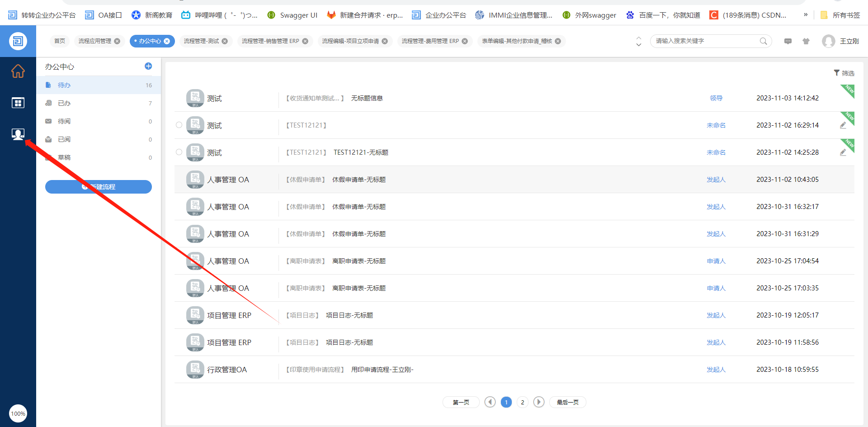Close the 流程编辑-项目立项申请 tab
The image size is (868, 427).
385,41
